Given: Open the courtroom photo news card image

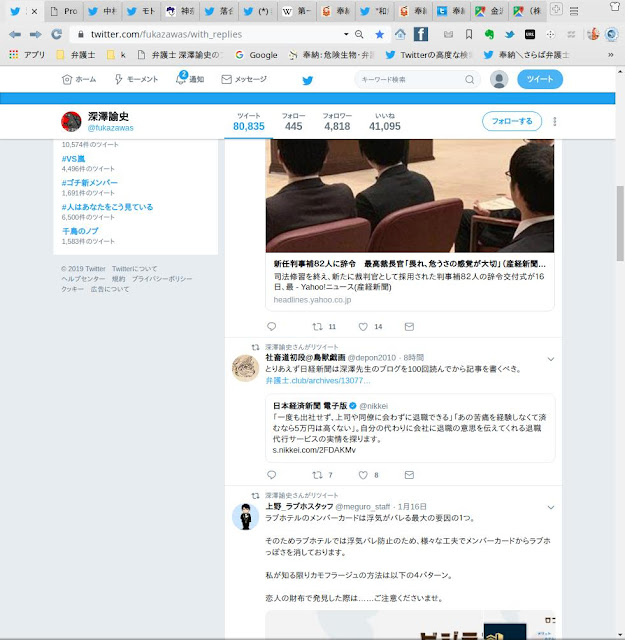Looking at the screenshot, I should [x=410, y=196].
